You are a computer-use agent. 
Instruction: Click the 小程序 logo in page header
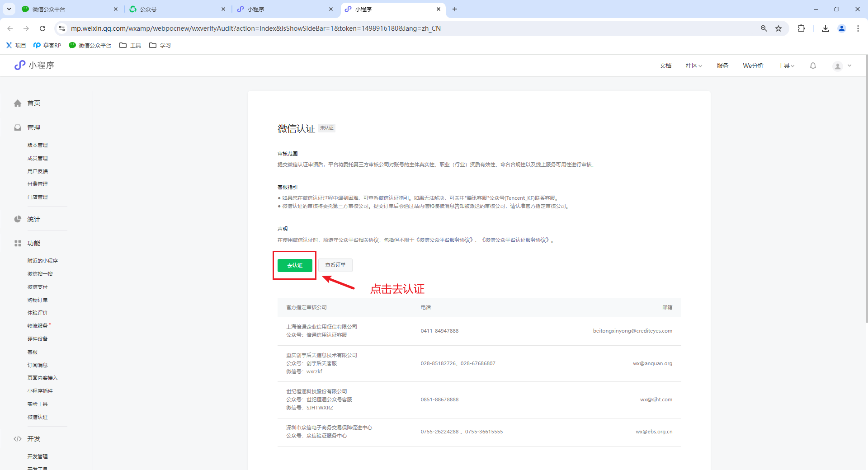pos(34,66)
